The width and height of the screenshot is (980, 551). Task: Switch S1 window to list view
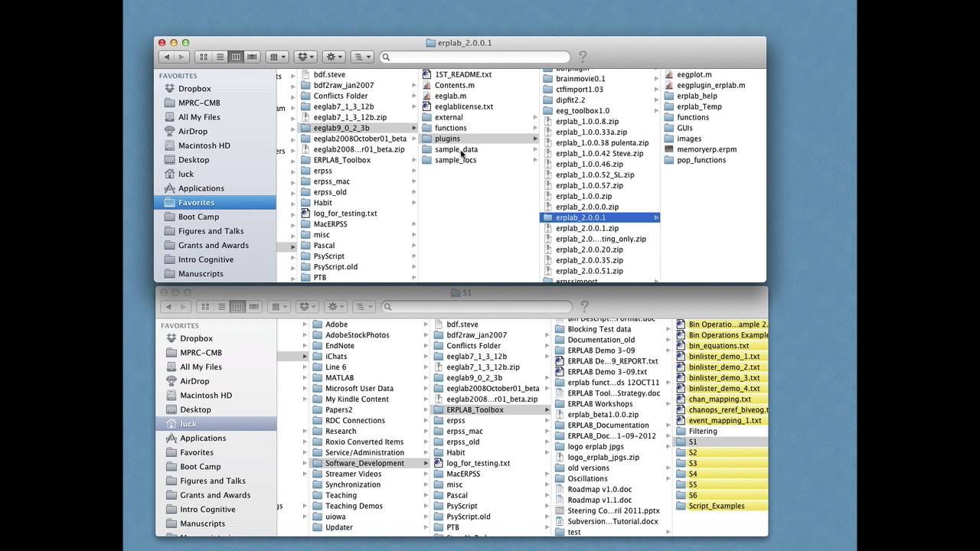point(221,306)
